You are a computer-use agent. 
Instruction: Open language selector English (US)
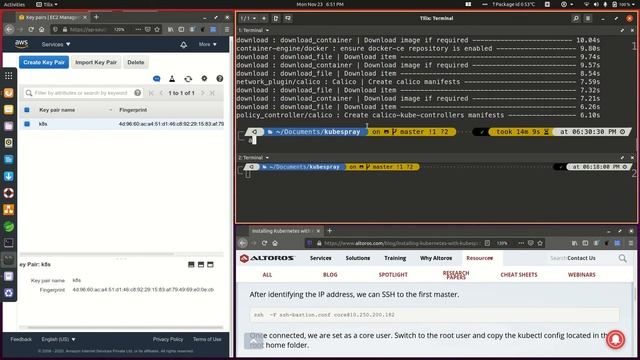tap(58, 339)
